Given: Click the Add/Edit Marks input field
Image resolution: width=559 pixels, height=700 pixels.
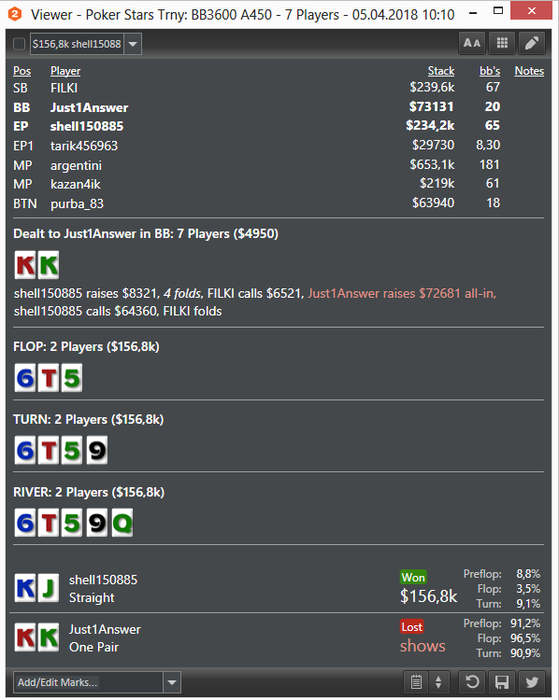Looking at the screenshot, I should coord(88,682).
